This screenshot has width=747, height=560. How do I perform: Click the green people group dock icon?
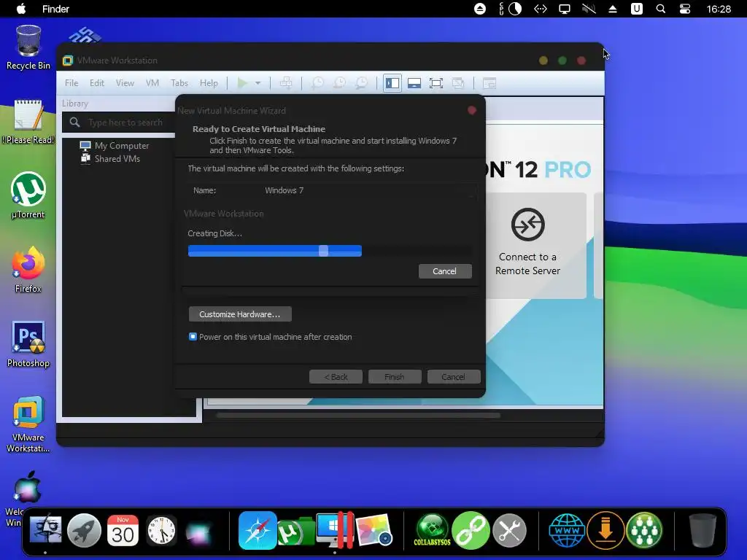coord(644,530)
